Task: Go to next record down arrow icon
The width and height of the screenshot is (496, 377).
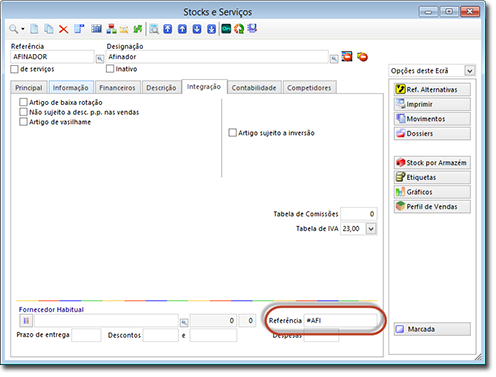Action: click(x=197, y=29)
